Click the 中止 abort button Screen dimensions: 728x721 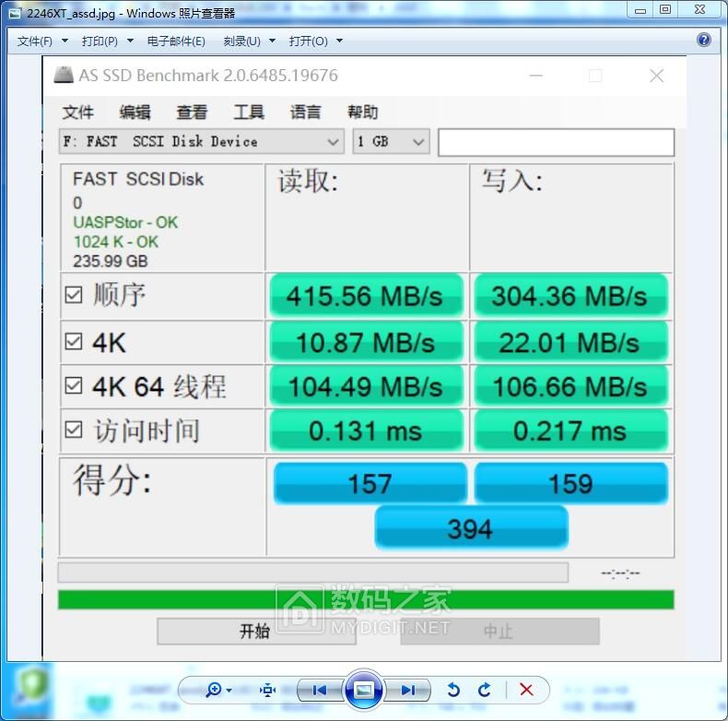(x=500, y=631)
